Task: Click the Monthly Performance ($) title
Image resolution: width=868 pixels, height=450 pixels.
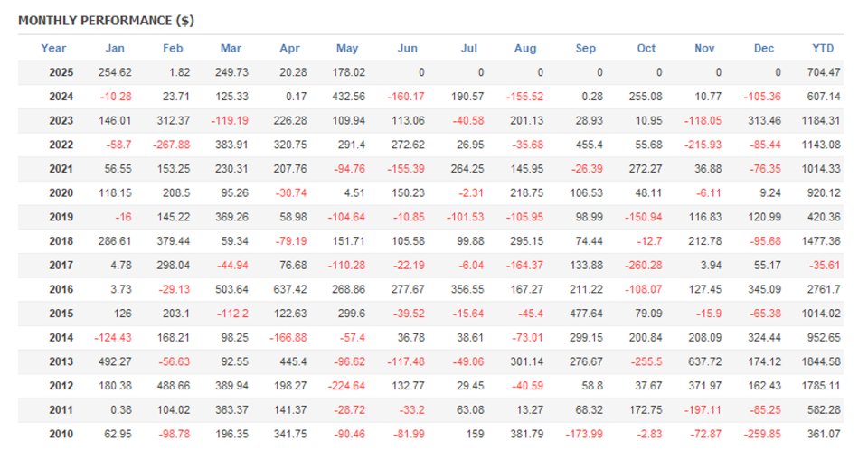Action: tap(106, 20)
